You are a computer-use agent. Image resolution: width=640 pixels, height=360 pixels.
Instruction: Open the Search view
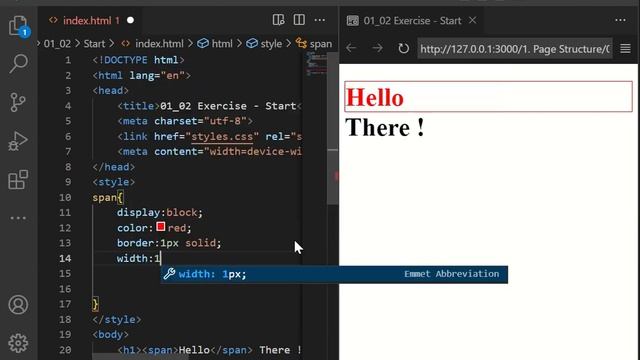[18, 64]
